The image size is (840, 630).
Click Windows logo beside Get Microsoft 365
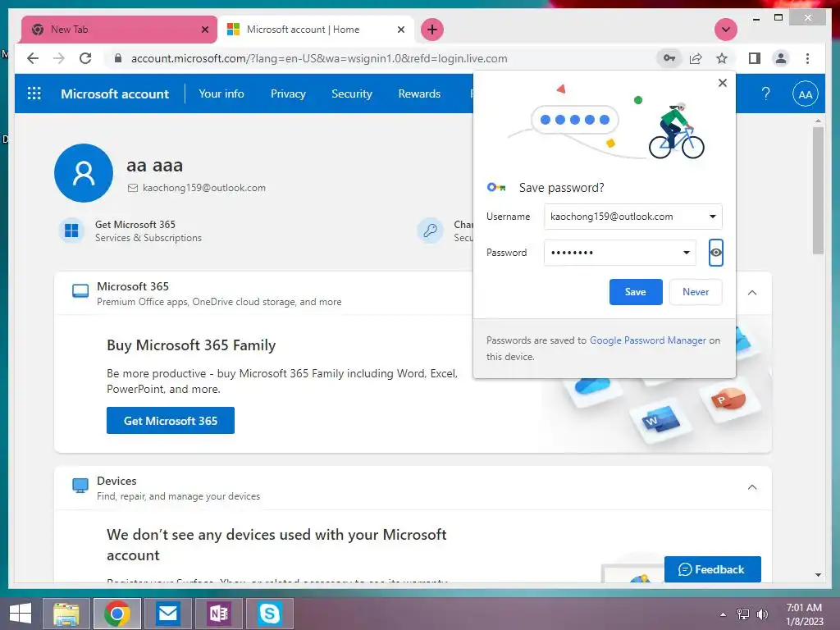click(x=71, y=231)
